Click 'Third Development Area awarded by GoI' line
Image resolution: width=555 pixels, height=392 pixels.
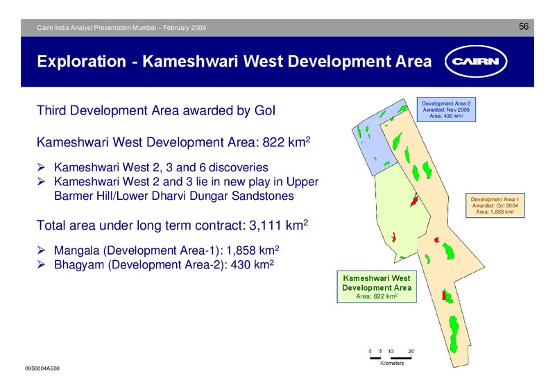[x=156, y=110]
